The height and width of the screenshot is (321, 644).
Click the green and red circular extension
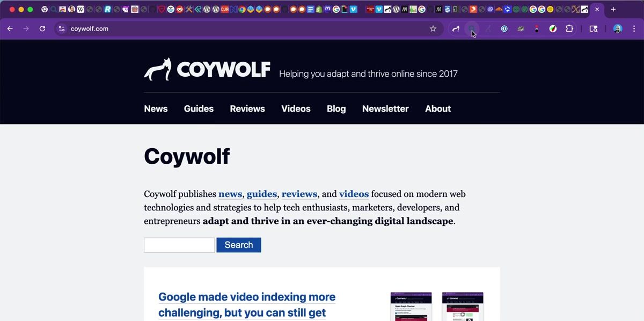tap(553, 28)
